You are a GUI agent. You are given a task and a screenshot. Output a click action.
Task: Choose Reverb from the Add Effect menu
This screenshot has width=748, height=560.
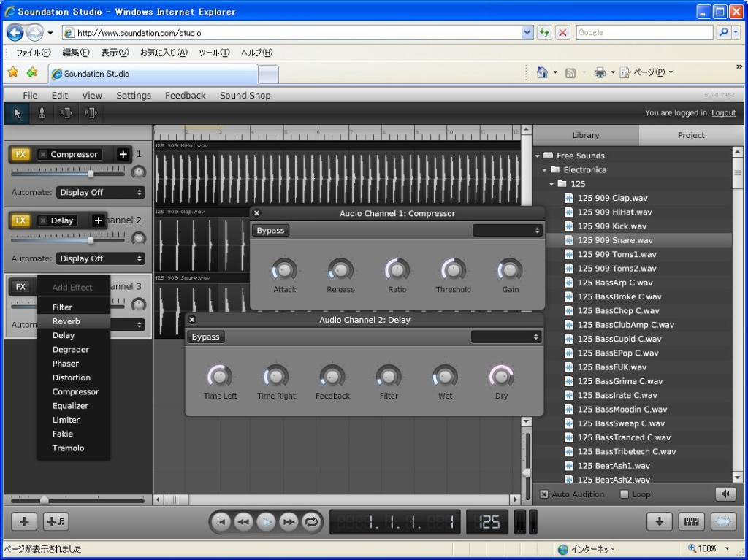coord(74,321)
